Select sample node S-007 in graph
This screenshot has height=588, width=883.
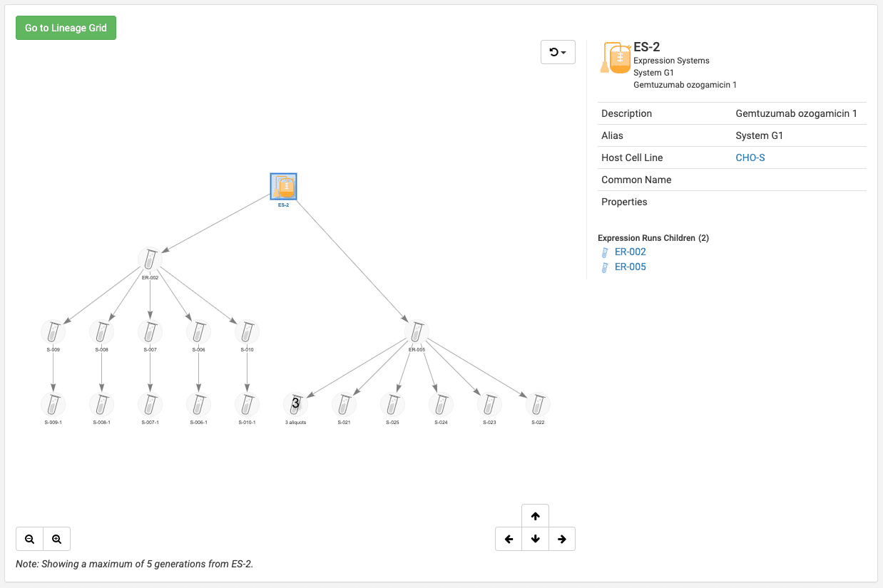[150, 332]
